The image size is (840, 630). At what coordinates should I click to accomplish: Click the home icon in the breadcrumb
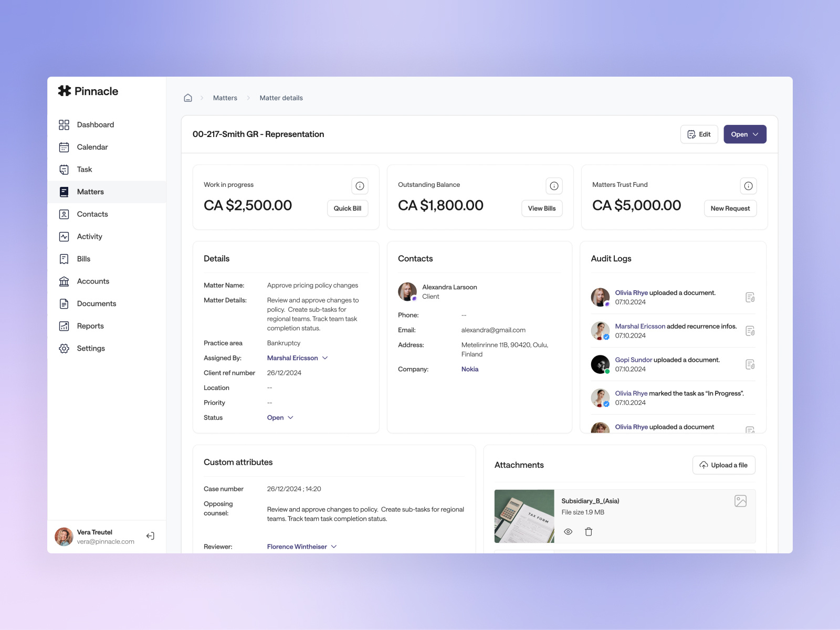coord(187,98)
